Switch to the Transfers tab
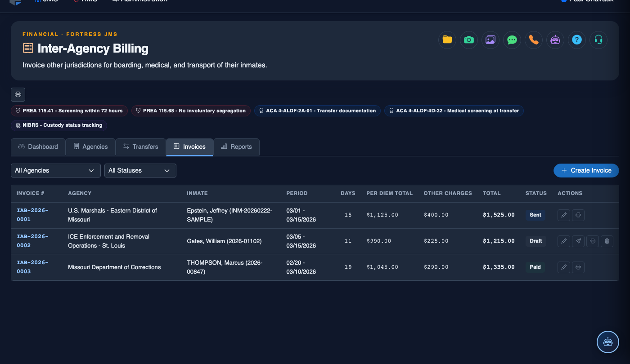Image resolution: width=630 pixels, height=364 pixels. click(x=140, y=147)
